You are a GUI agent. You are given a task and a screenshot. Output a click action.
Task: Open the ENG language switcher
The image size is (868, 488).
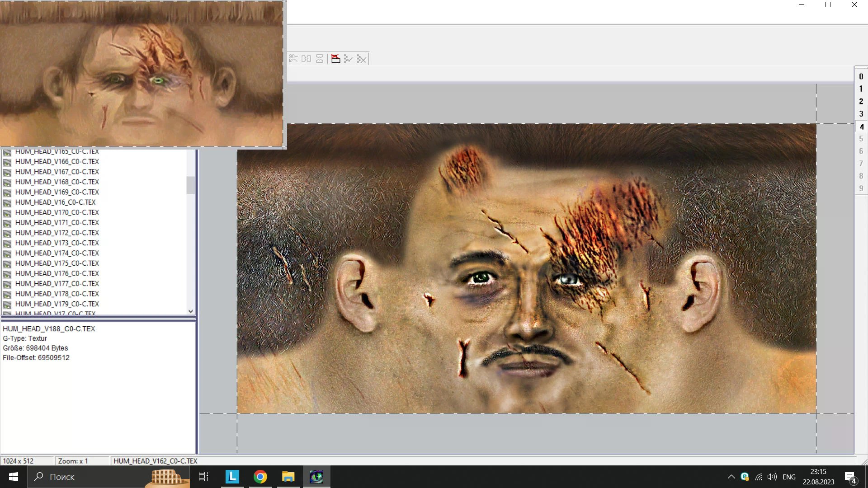coord(789,477)
